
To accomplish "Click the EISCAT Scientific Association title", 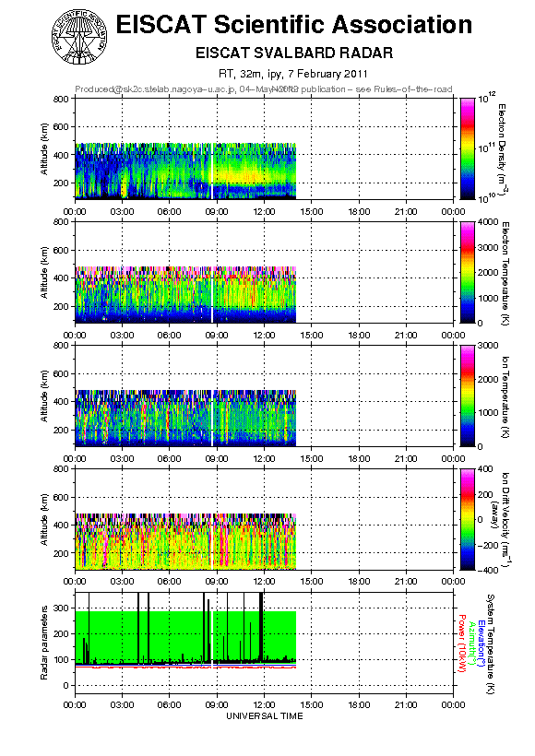I will pyautogui.click(x=293, y=24).
